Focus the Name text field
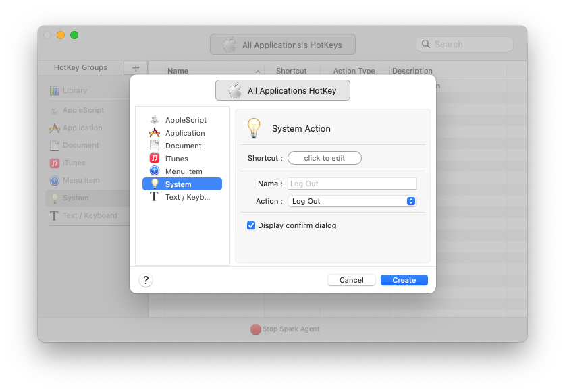 click(x=352, y=184)
